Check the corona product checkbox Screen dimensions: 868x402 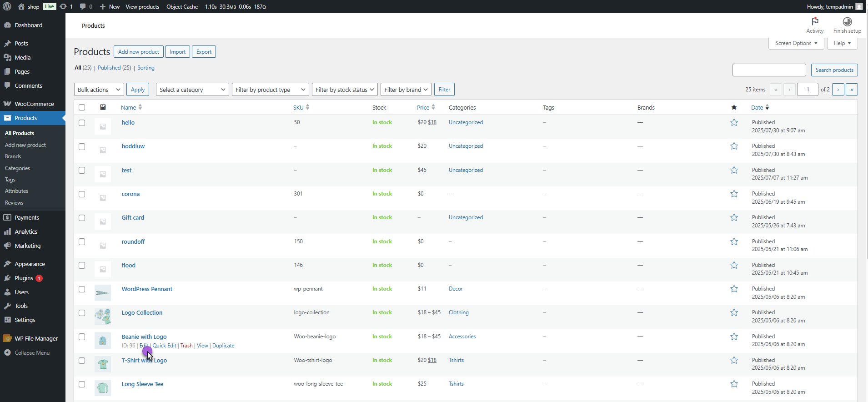tap(82, 194)
